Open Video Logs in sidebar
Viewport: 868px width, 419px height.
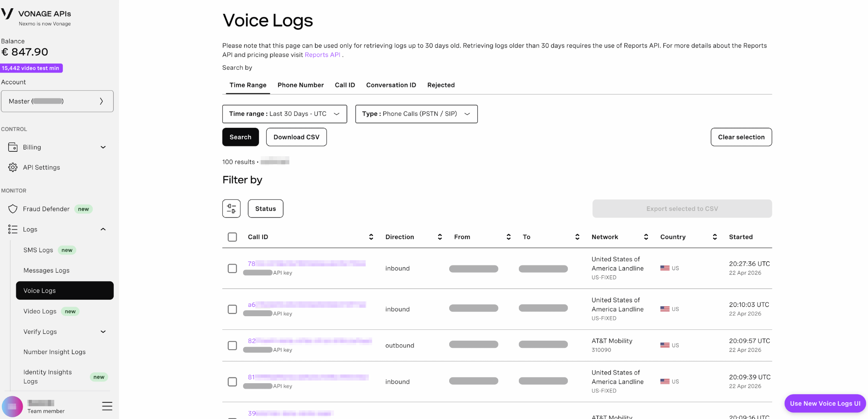pos(40,312)
